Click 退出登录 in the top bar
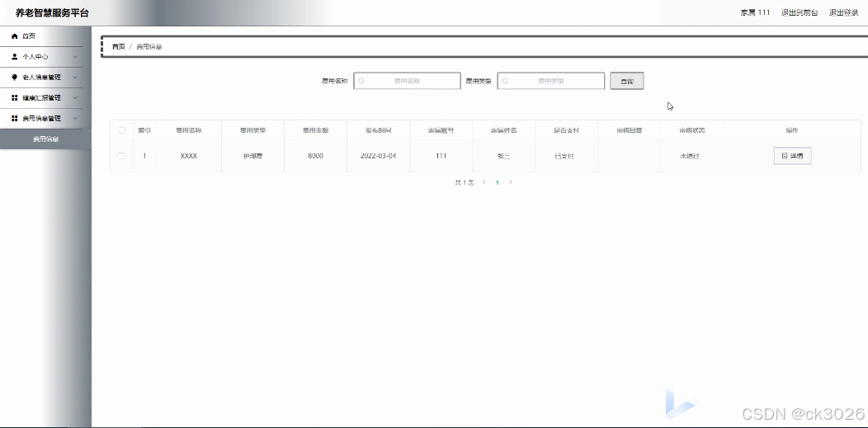Viewport: 868px width, 428px height. tap(843, 12)
